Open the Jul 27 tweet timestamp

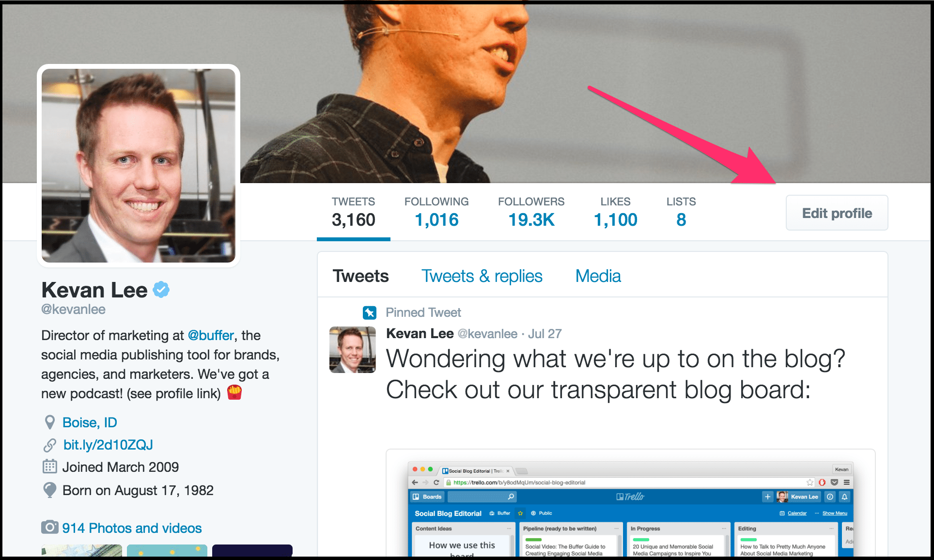point(545,334)
